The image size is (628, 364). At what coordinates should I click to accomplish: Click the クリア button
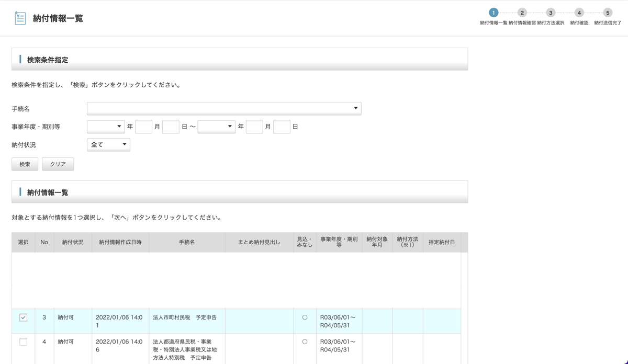(x=58, y=164)
